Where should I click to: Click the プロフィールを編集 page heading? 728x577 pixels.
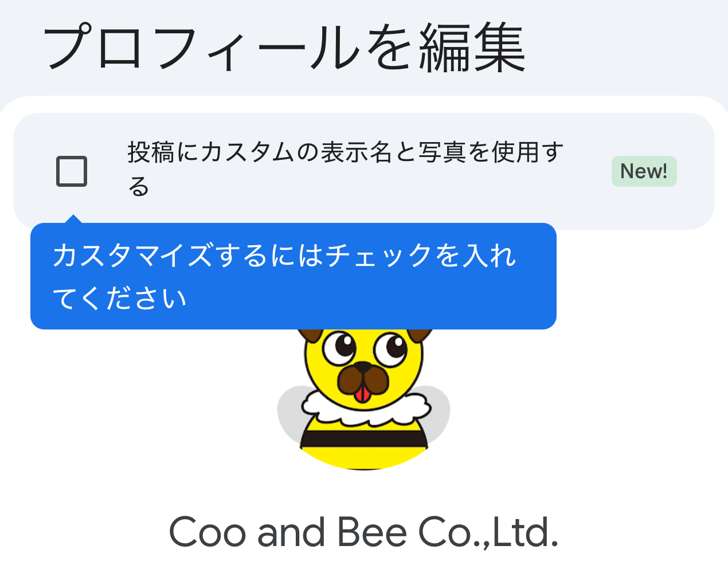coord(285,48)
